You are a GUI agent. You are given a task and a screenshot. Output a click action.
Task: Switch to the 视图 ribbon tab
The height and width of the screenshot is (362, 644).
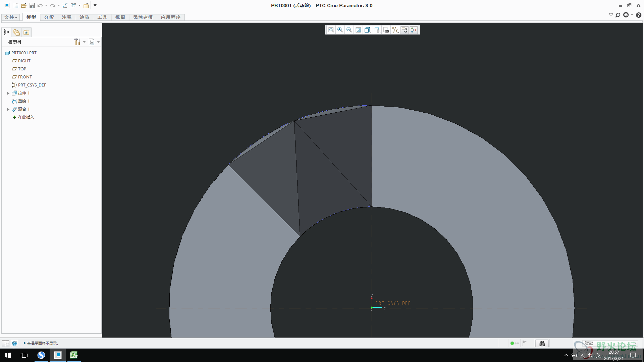tap(120, 17)
